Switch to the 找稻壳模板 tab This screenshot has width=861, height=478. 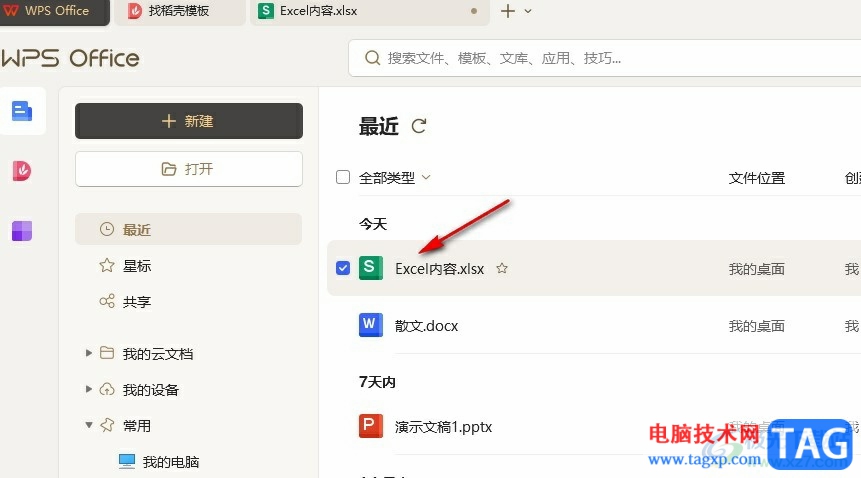(180, 12)
